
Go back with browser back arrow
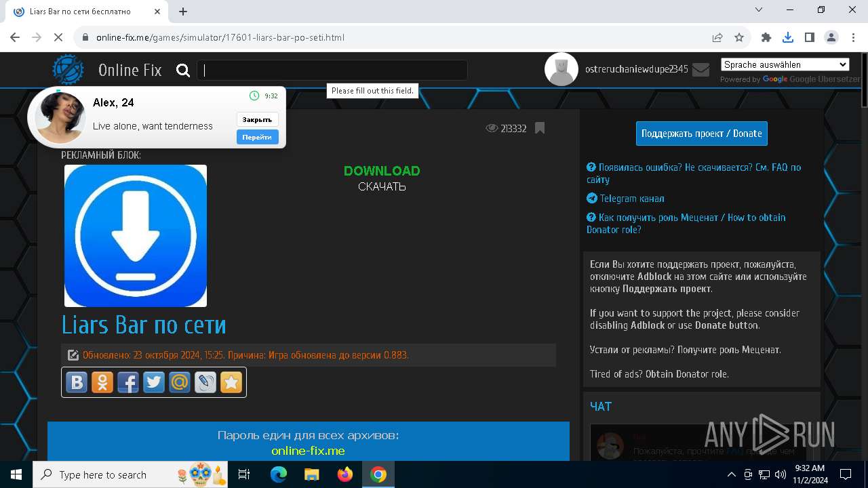15,37
